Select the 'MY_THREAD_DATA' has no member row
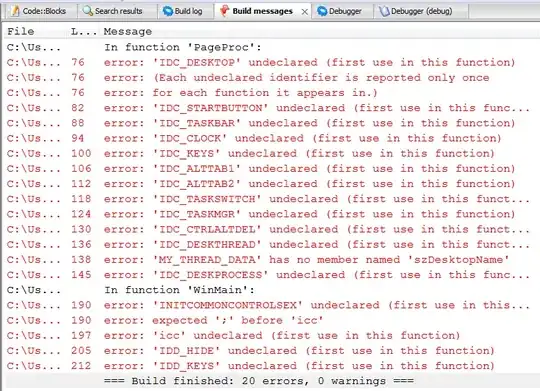Screen dimensions: 540x391 point(270,259)
